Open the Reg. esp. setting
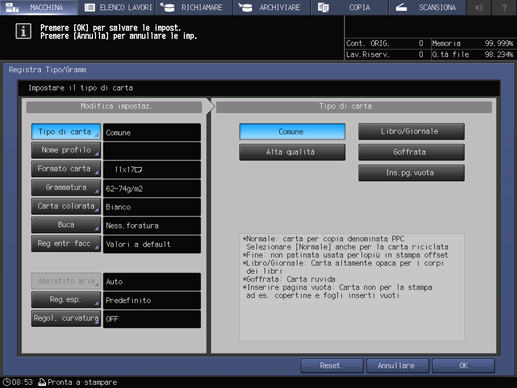Image resolution: width=517 pixels, height=388 pixels. (x=66, y=300)
